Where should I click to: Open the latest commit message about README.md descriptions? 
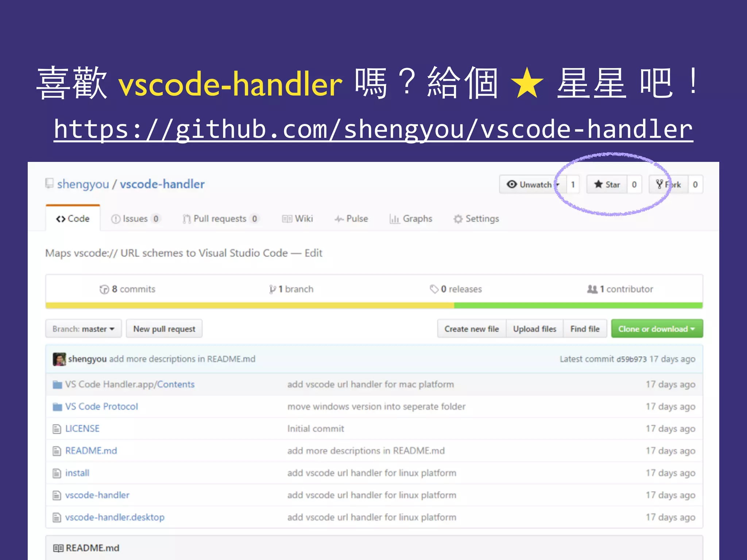pyautogui.click(x=182, y=359)
